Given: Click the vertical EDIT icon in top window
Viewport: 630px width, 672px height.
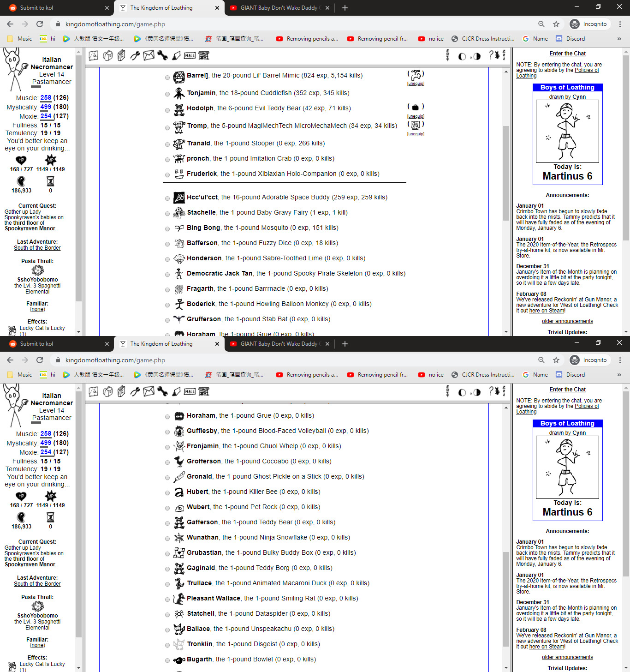Looking at the screenshot, I should click(448, 55).
